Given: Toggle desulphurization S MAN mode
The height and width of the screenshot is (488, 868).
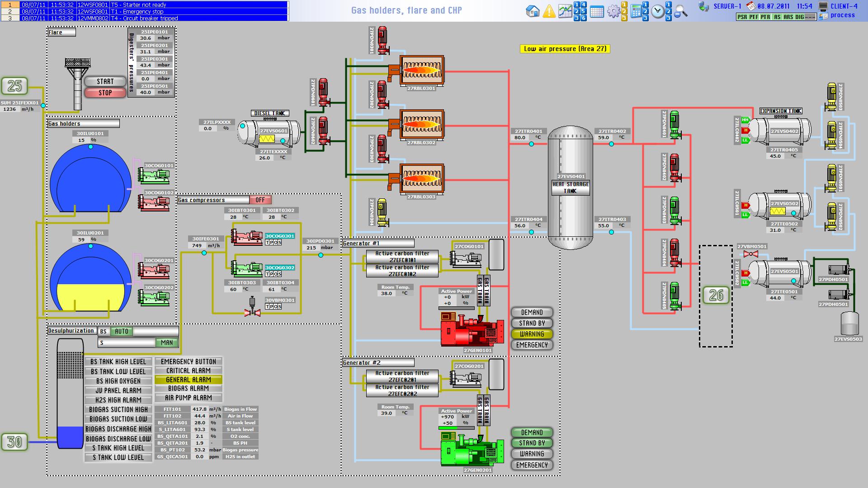Looking at the screenshot, I should (x=166, y=343).
